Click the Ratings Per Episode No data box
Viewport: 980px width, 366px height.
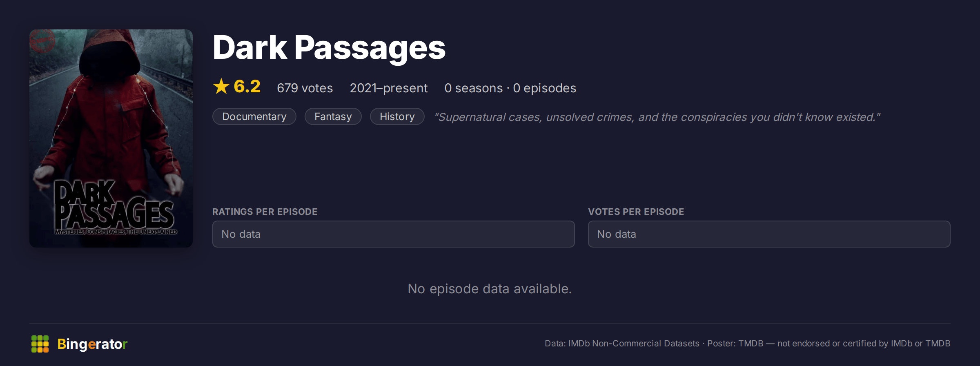pos(394,234)
